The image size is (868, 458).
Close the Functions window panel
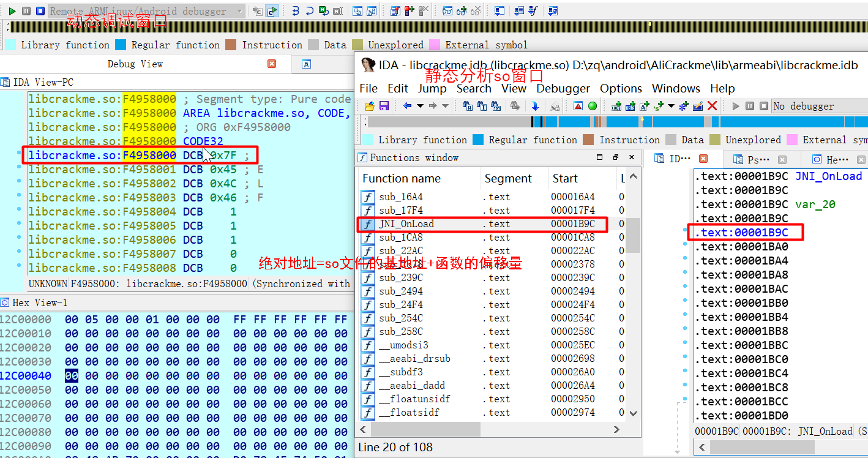[632, 157]
